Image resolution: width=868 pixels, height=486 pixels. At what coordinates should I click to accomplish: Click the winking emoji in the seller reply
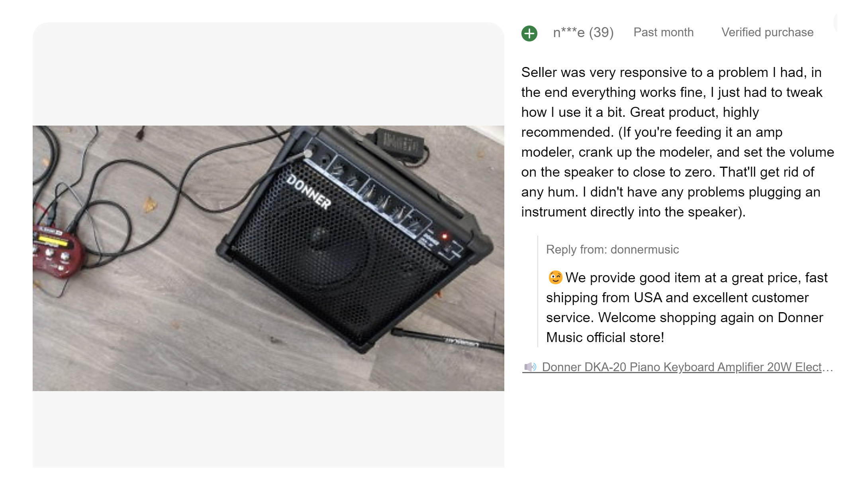[x=555, y=277]
